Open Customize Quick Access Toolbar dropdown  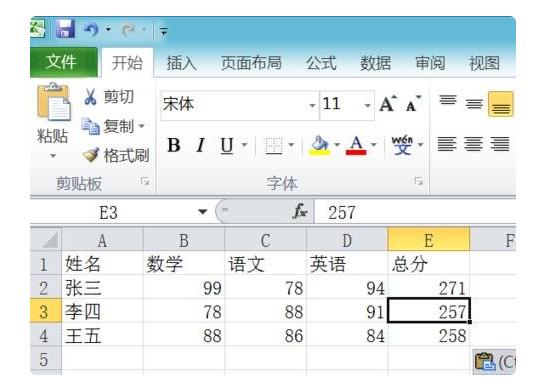tap(163, 31)
